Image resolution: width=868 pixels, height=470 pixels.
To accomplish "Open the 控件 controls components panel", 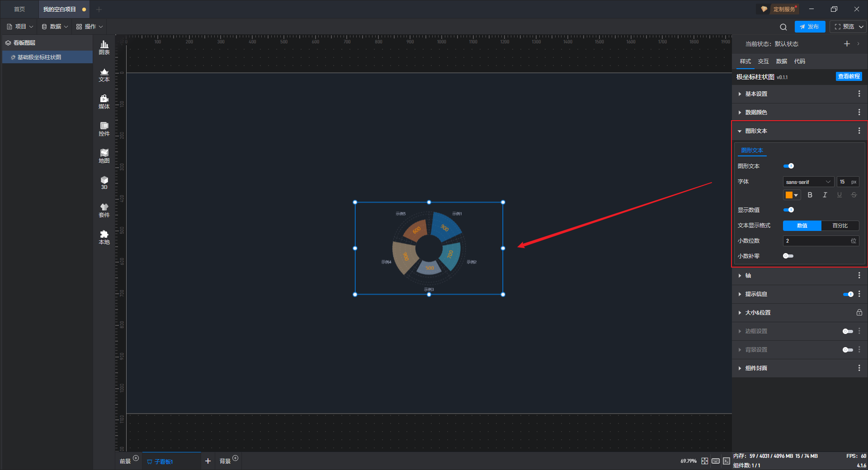I will click(104, 129).
